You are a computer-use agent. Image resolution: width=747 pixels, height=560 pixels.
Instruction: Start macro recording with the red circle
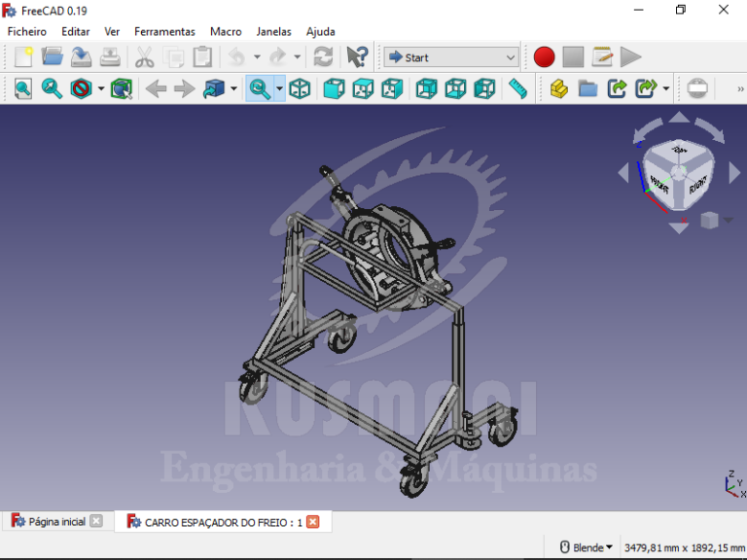tap(544, 57)
